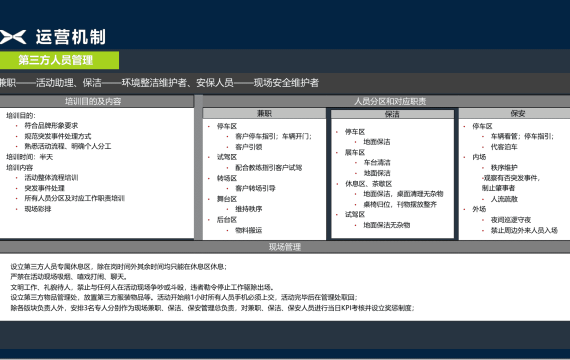Click bullet '现场彩排'
Viewport: 570px width, 360px height.
[38, 209]
